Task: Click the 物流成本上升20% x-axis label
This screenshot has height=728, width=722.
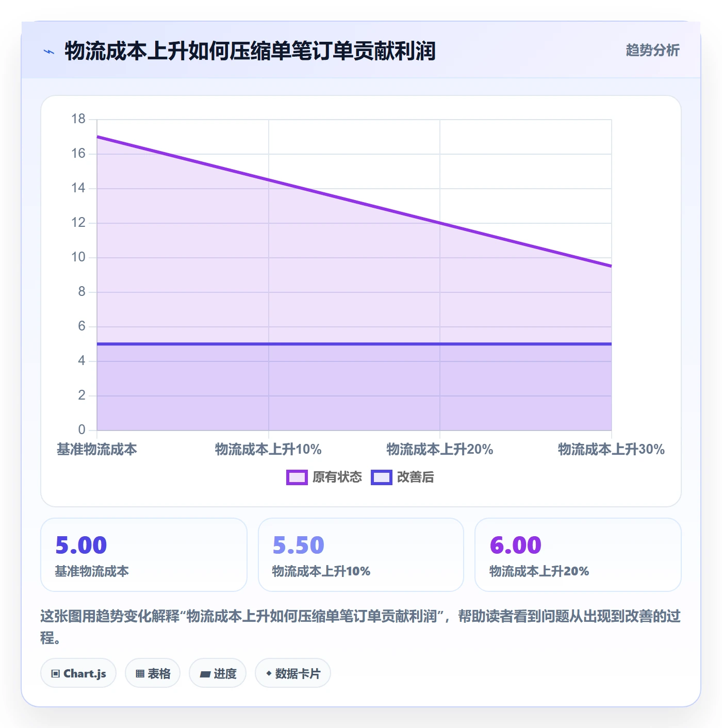Action: (440, 450)
